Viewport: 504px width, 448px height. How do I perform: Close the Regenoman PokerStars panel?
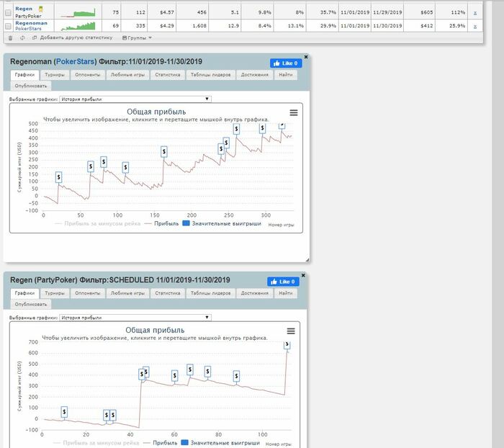pos(306,57)
